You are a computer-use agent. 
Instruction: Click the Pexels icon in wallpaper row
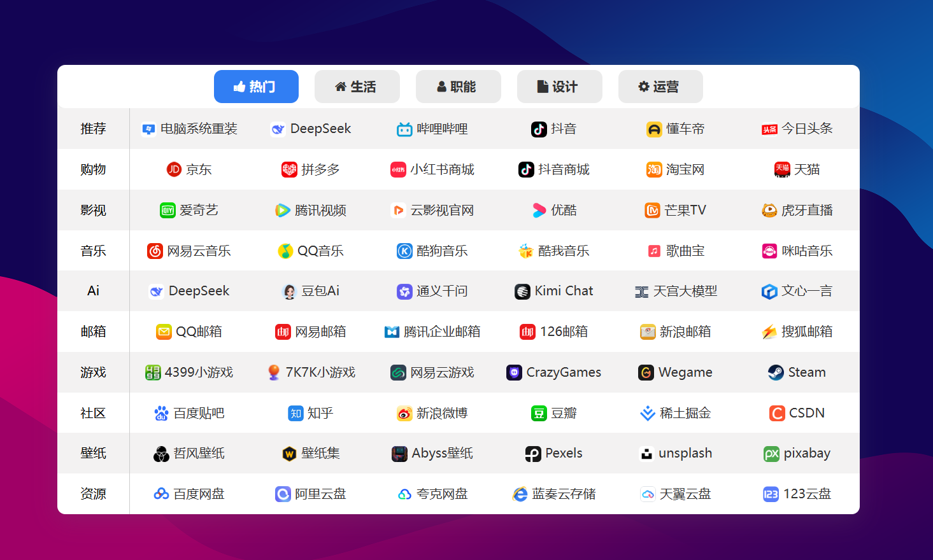[x=532, y=454]
